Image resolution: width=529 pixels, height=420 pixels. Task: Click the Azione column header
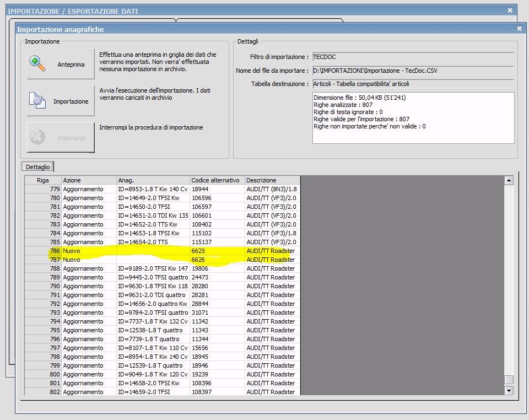click(x=89, y=180)
